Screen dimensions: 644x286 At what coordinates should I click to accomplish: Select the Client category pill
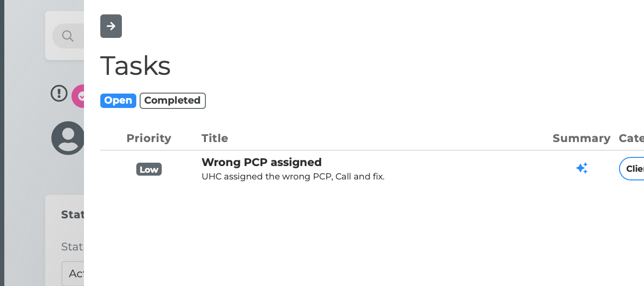633,169
